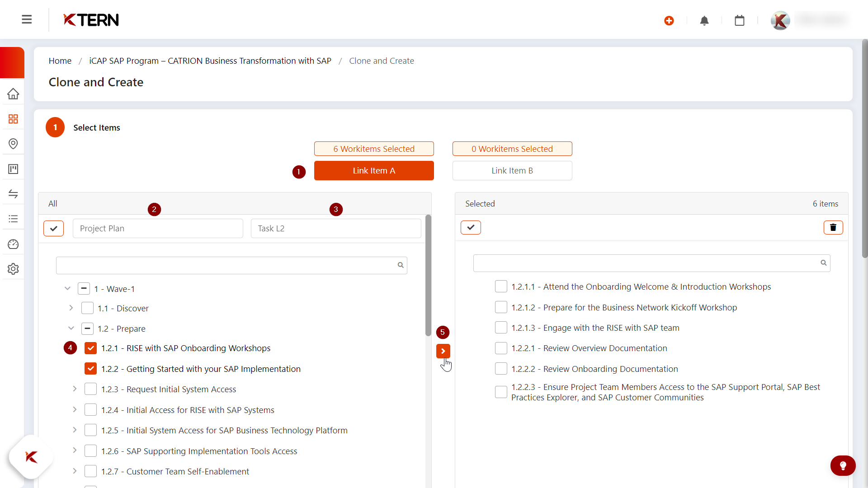Check 1.2.1.3 Engage with RISE with SAP team
Screen dimensions: 868x488
tap(501, 328)
